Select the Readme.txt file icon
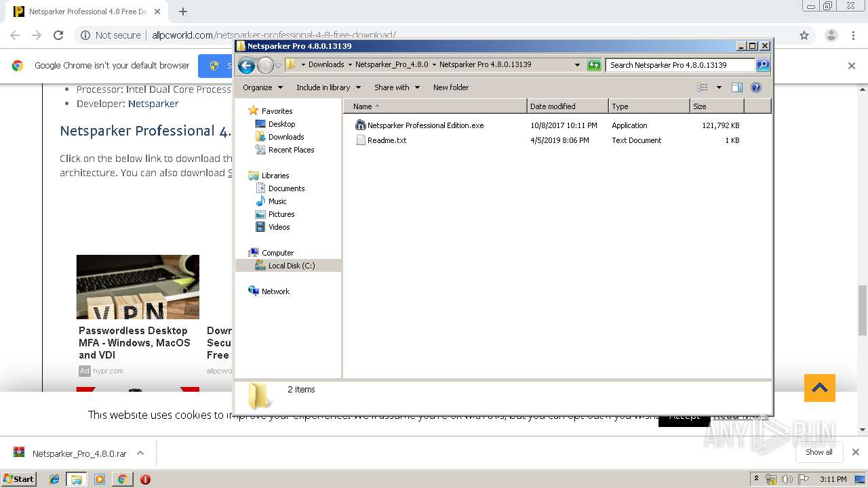The image size is (868, 488). coord(361,140)
